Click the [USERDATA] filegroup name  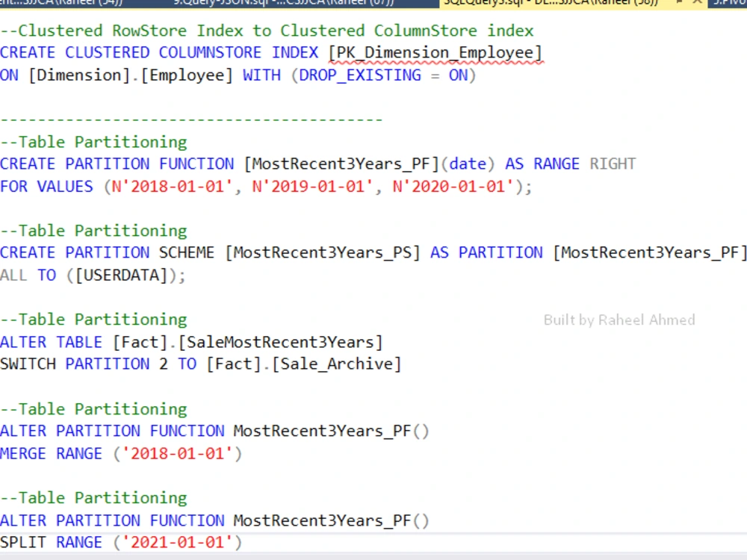click(122, 276)
